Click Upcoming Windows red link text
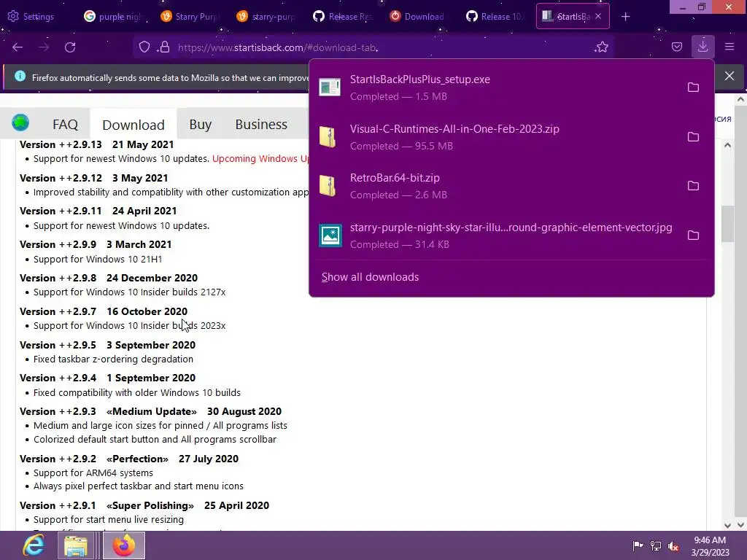 pos(260,158)
